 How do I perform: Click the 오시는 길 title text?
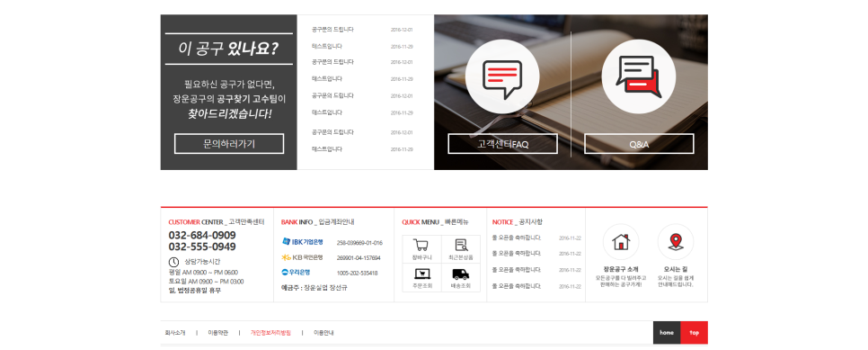(676, 269)
